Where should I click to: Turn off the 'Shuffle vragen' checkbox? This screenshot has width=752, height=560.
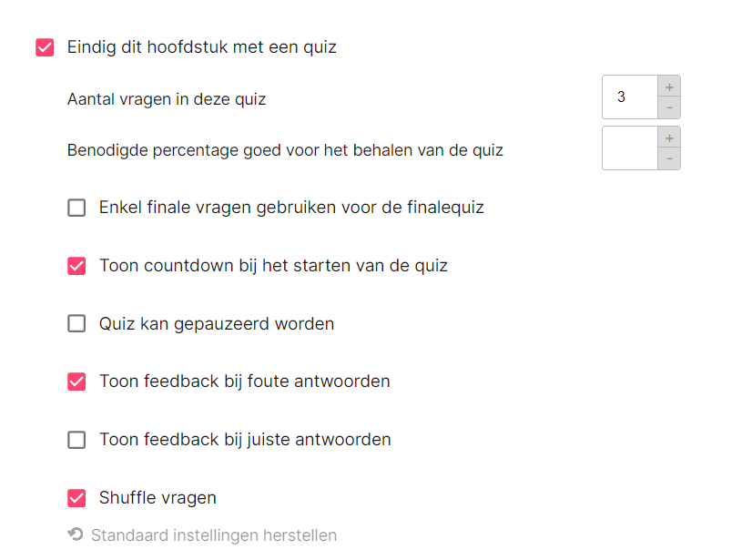76,498
